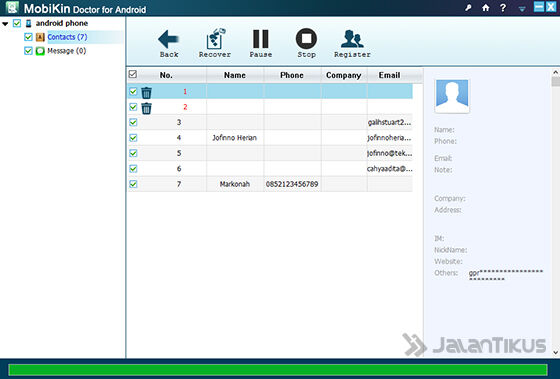Uncheck the checkbox for row 2
The image size is (560, 379).
(x=133, y=107)
